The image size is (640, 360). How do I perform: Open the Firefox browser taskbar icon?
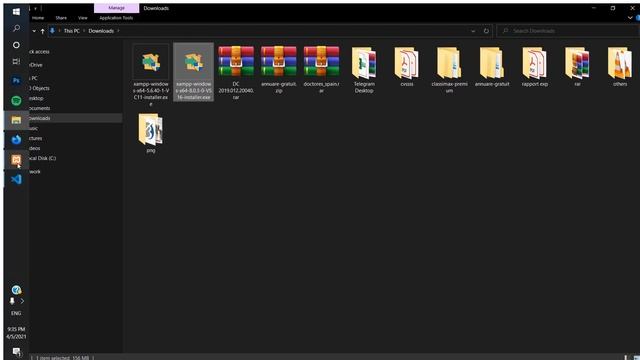pos(16,140)
